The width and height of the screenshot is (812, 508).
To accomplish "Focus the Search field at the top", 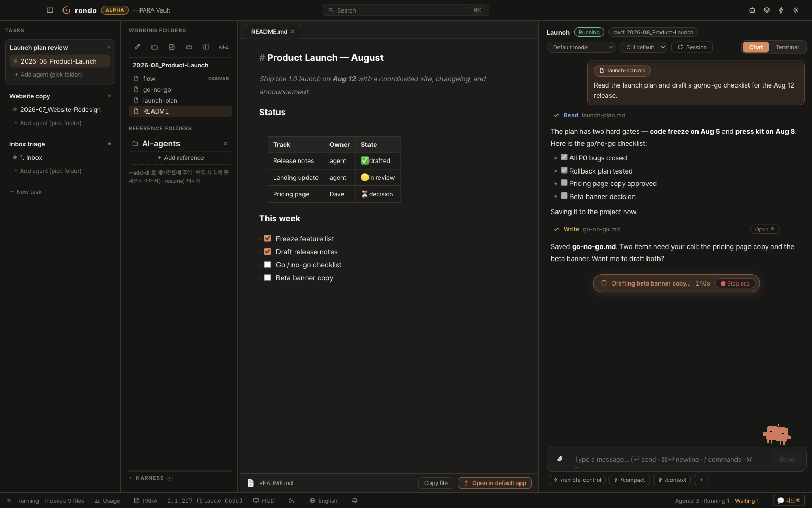I will (x=406, y=10).
